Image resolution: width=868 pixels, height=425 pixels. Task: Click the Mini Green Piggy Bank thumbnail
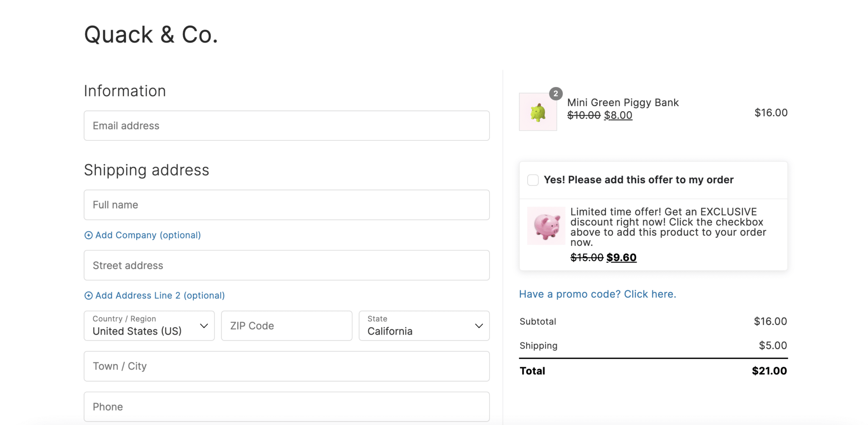click(x=537, y=112)
